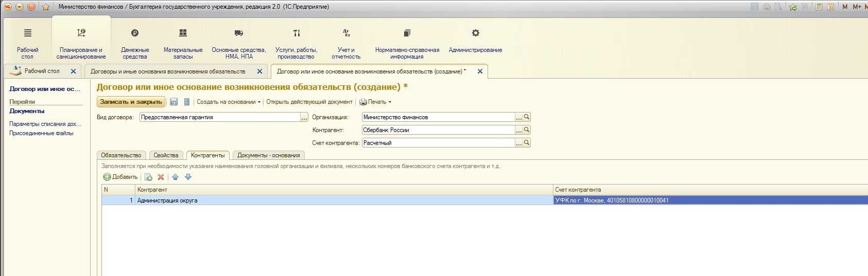Click Добавить to add a row
The width and height of the screenshot is (868, 276).
tap(120, 177)
